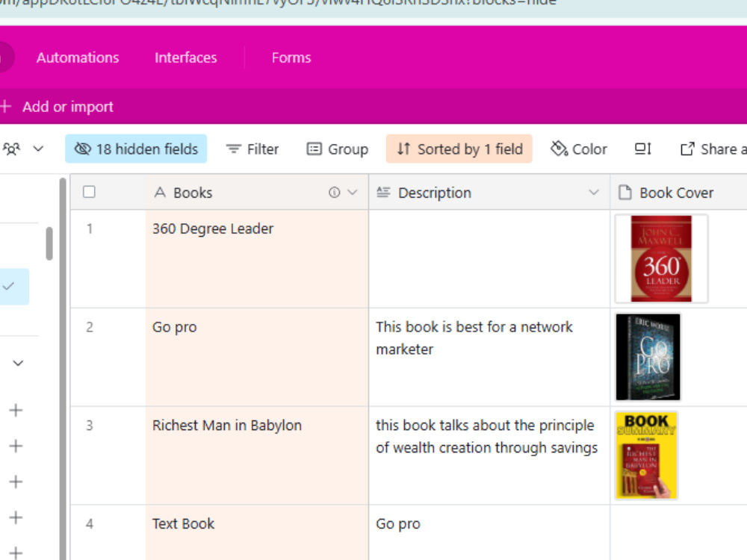The height and width of the screenshot is (560, 747).
Task: Open the Automations tab
Action: coord(78,57)
